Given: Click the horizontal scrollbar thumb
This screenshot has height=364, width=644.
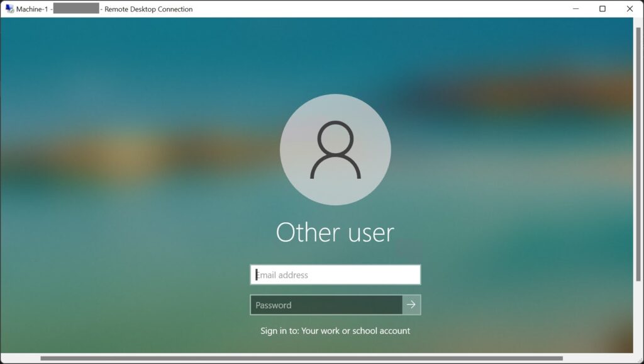Looking at the screenshot, I should (302, 358).
